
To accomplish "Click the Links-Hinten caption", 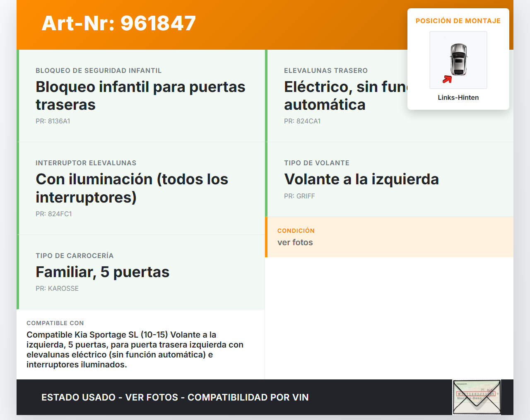I will pos(458,97).
